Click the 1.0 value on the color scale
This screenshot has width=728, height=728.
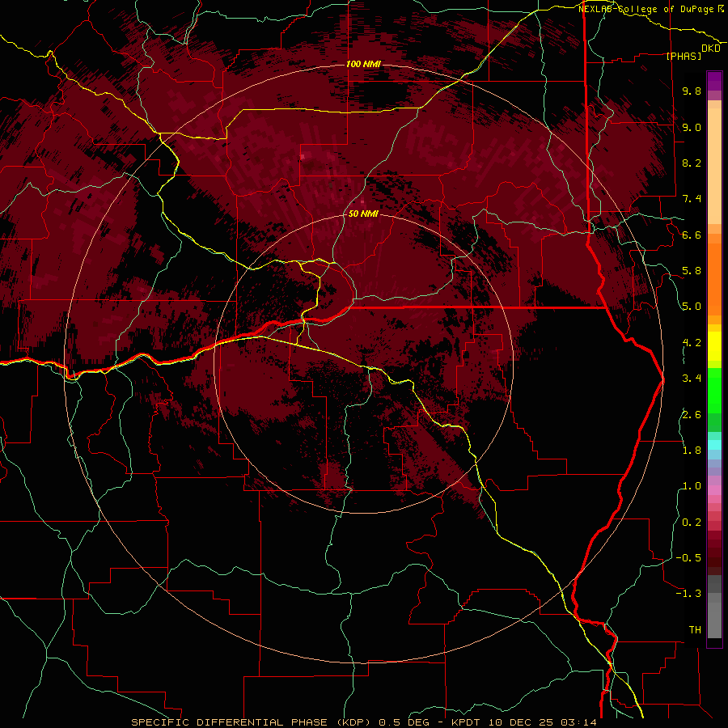(x=692, y=486)
